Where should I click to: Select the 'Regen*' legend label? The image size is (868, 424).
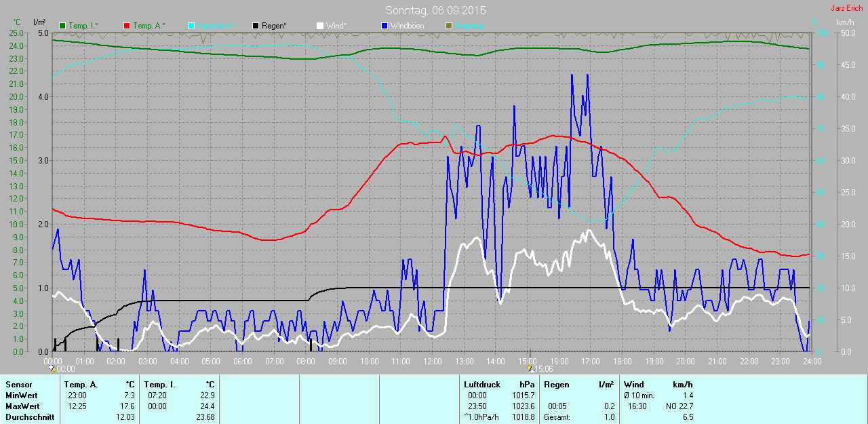[275, 26]
